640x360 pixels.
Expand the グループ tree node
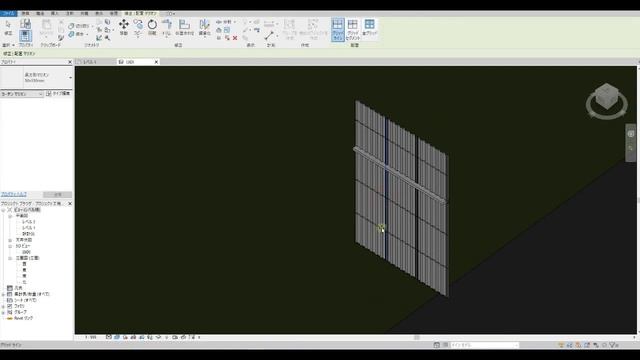point(3,312)
